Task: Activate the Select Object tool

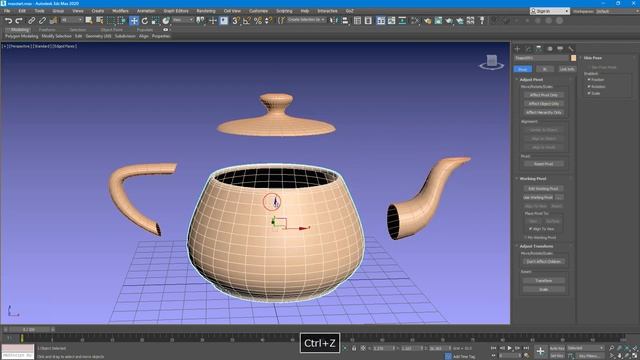Action: (89, 20)
